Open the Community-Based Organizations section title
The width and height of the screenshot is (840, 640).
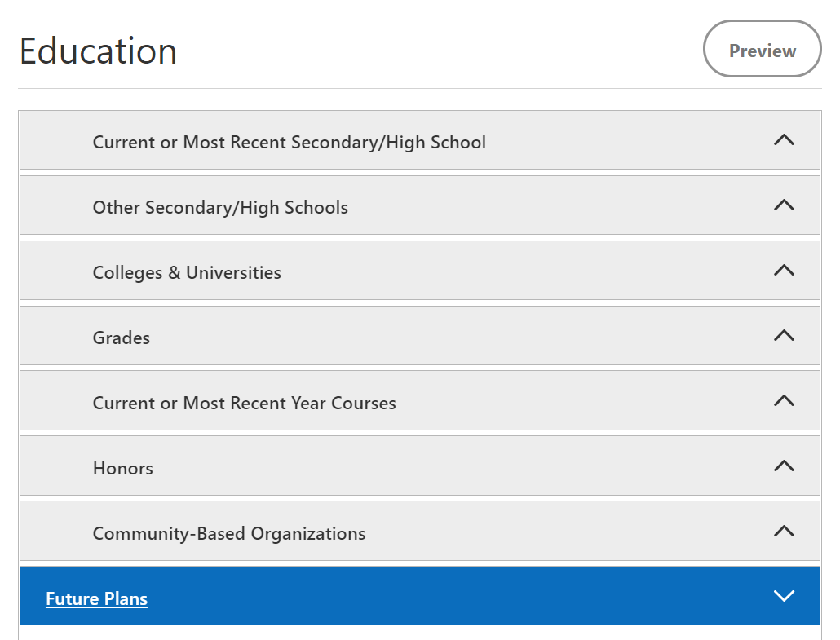click(229, 533)
